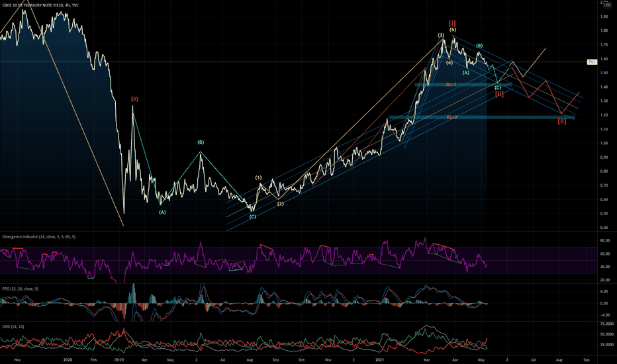The height and width of the screenshot is (364, 617).
Task: Click the PPO (12, 26, close, 9) legend
Action: point(21,289)
